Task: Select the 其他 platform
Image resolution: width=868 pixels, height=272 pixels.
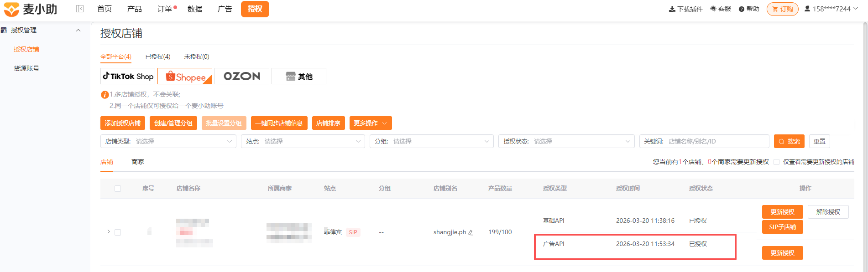Action: [299, 76]
